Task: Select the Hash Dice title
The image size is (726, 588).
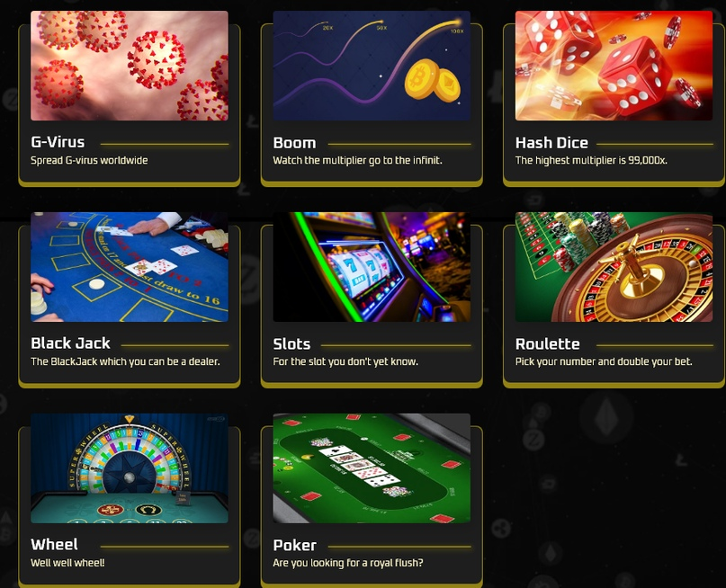Action: (551, 143)
